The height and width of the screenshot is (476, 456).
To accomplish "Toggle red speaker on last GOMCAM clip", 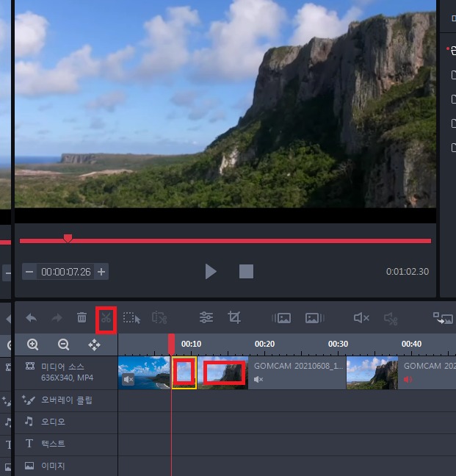I will [408, 380].
